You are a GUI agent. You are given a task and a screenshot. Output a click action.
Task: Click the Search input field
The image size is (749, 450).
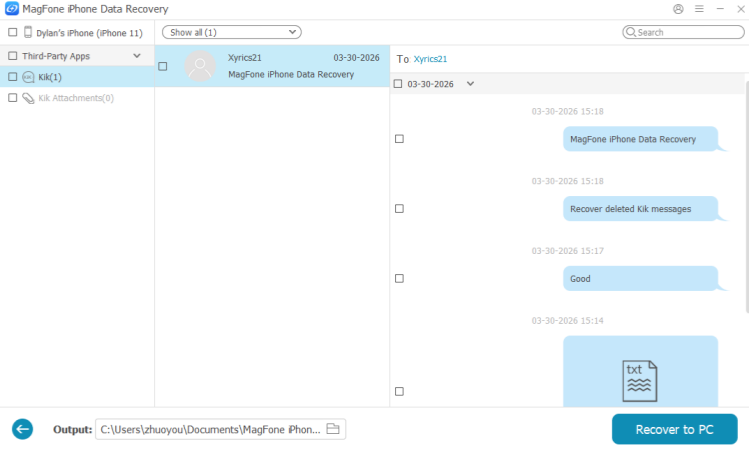(x=683, y=32)
